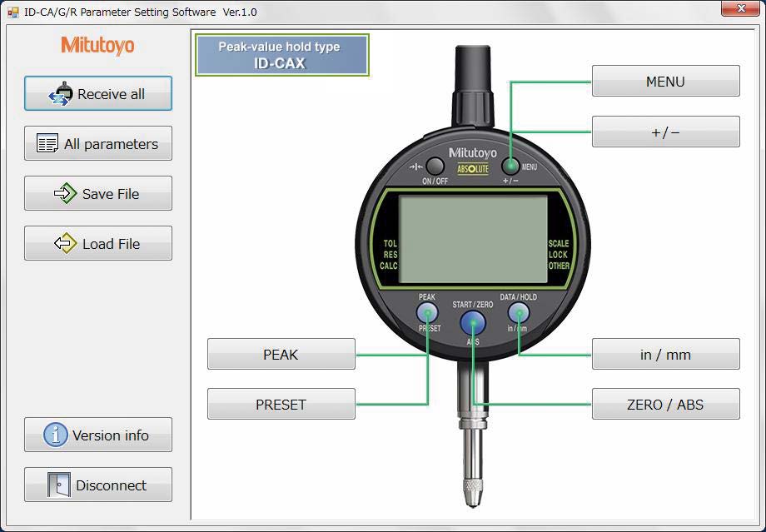
Task: Click the START/ZERO ABS button on indicator
Action: coord(473,322)
